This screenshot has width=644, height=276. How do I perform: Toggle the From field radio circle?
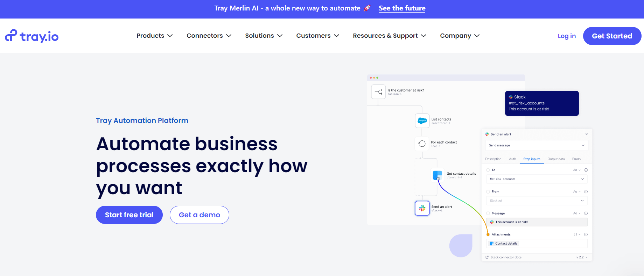tap(488, 192)
